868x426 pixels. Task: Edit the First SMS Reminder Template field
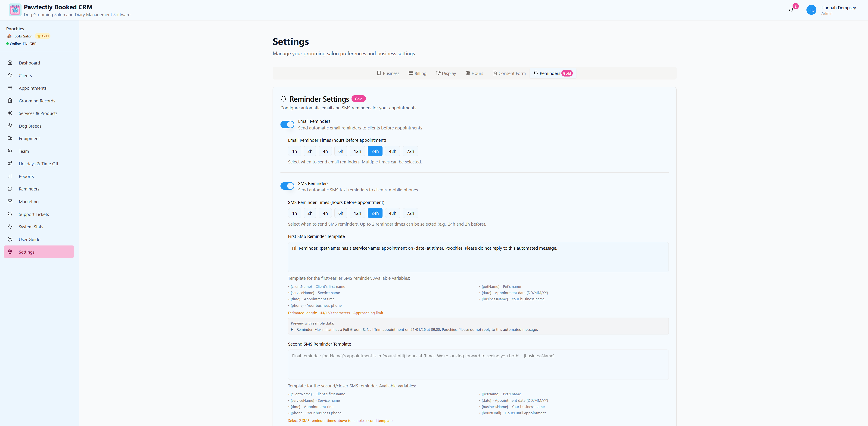click(478, 257)
